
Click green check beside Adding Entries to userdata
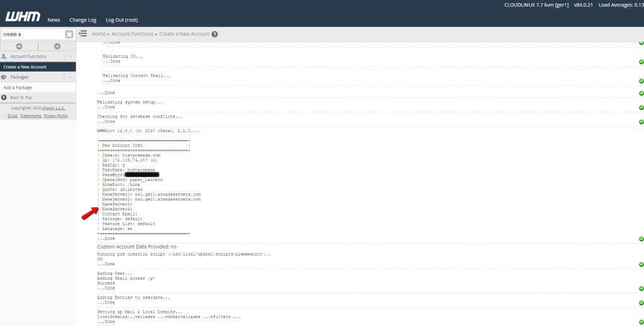coord(641,303)
